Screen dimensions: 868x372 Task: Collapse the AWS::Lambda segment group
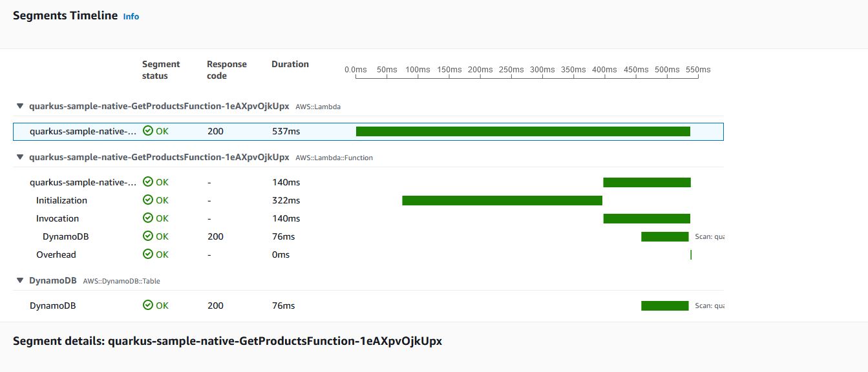pyautogui.click(x=20, y=106)
